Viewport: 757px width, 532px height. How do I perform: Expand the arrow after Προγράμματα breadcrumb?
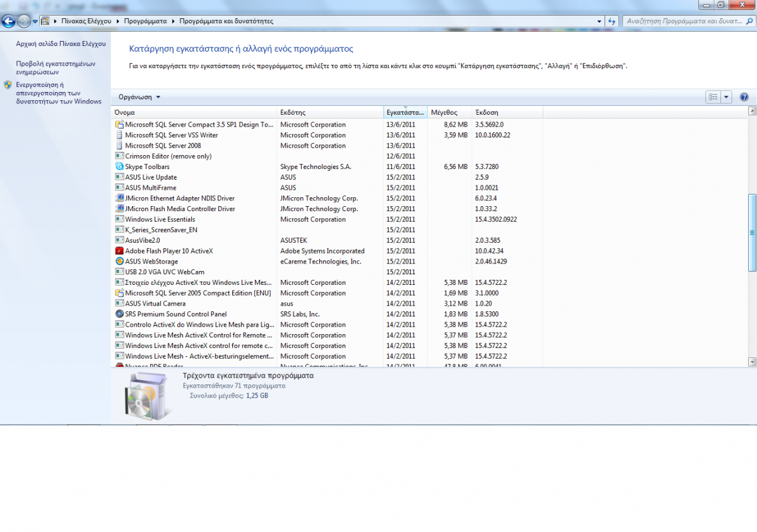point(173,21)
